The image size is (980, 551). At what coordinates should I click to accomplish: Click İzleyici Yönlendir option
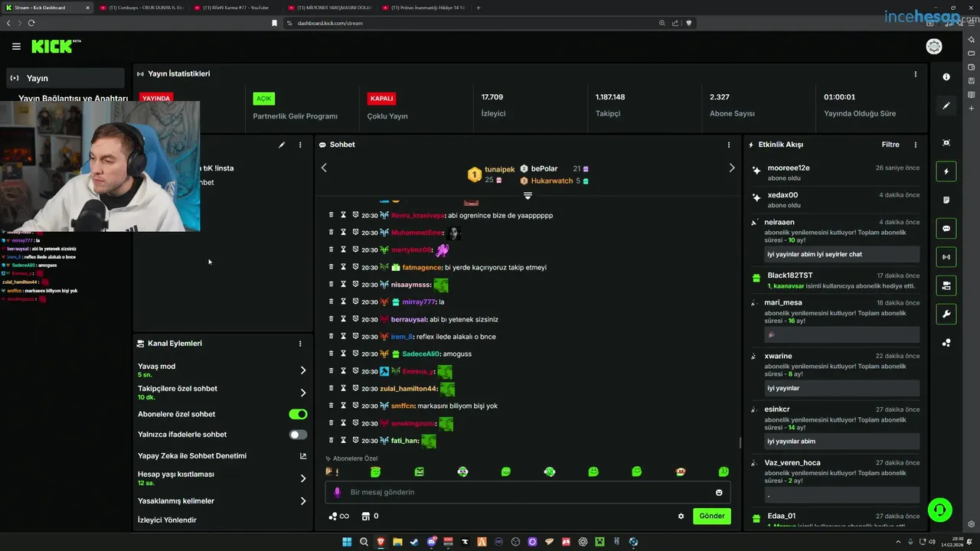click(167, 520)
